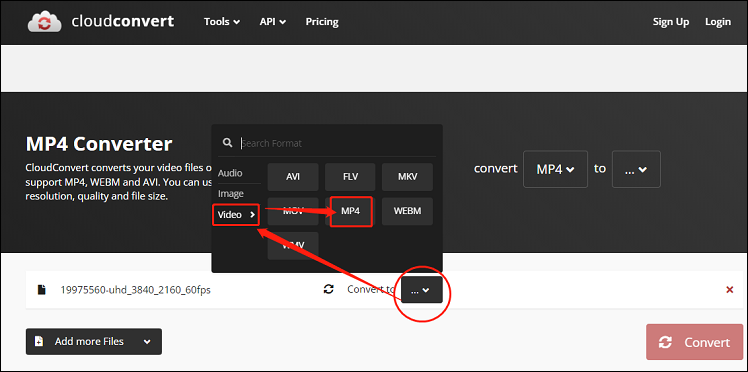Click the red Convert button

695,342
